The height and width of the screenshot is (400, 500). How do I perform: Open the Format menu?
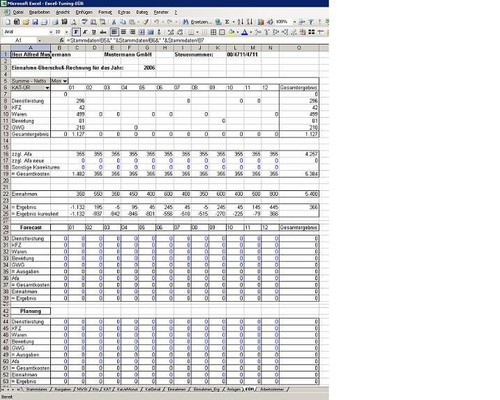[x=105, y=12]
